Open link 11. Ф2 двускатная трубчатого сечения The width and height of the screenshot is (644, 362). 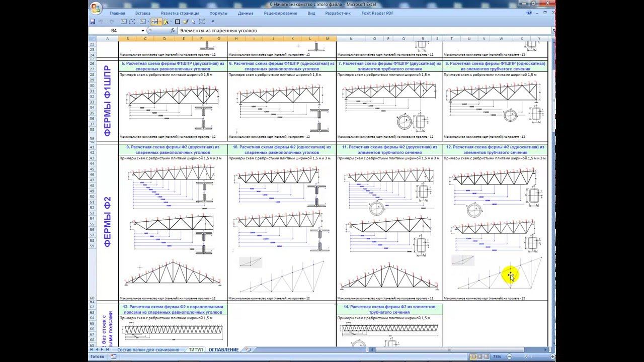pos(389,150)
